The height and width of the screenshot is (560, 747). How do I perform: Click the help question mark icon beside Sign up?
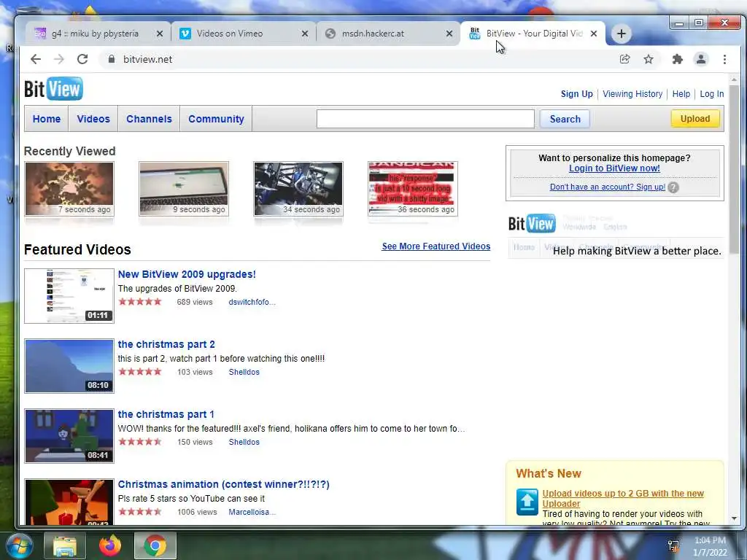click(673, 187)
